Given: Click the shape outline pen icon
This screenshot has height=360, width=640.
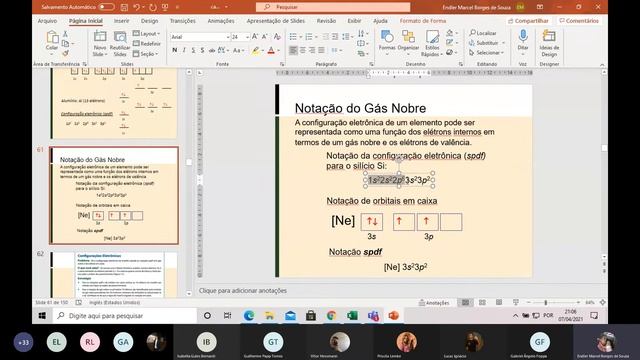Looking at the screenshot, I should (451, 42).
